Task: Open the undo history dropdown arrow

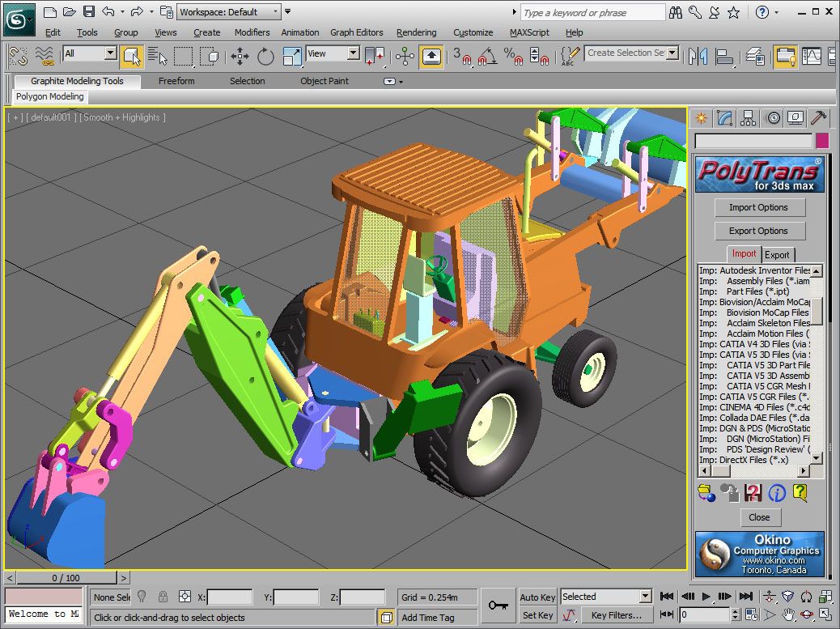Action: [122, 12]
